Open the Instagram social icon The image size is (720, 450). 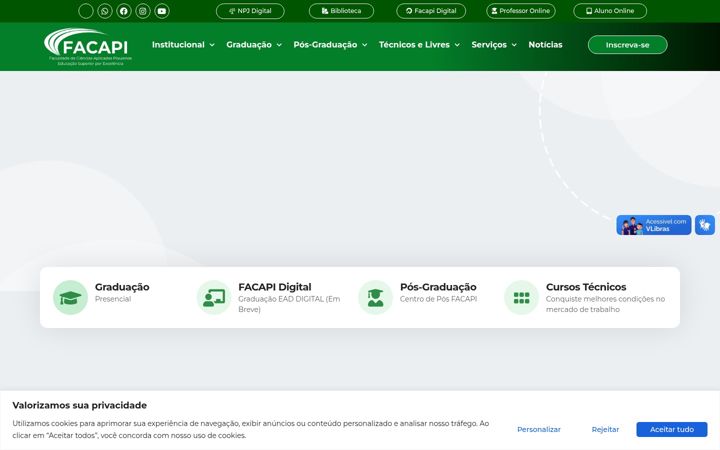[143, 11]
